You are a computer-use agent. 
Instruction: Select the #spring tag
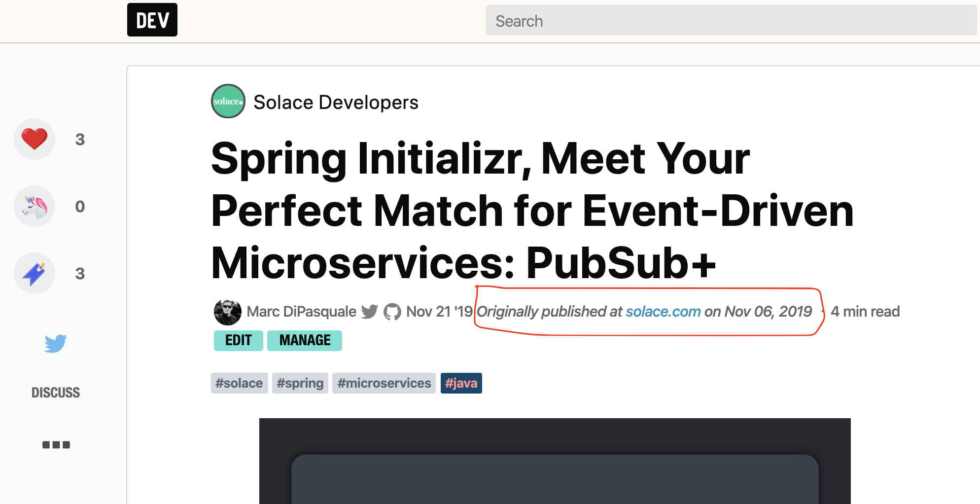[300, 383]
